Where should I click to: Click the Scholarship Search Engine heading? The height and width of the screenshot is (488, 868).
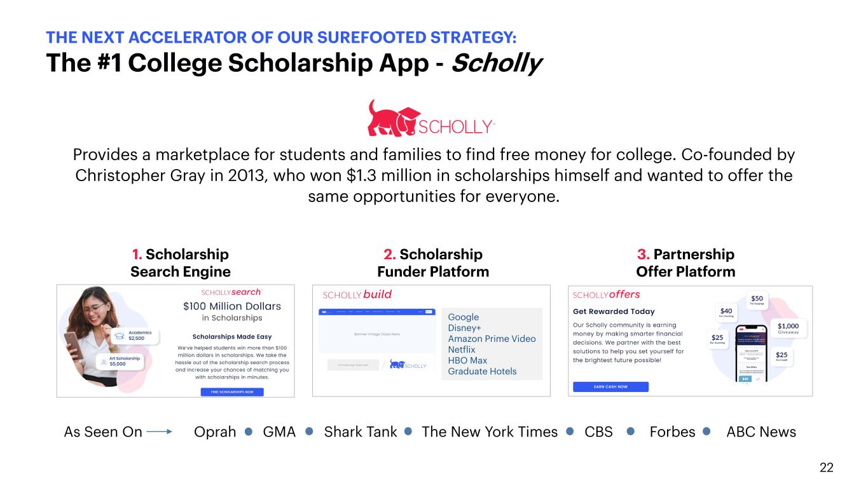180,263
